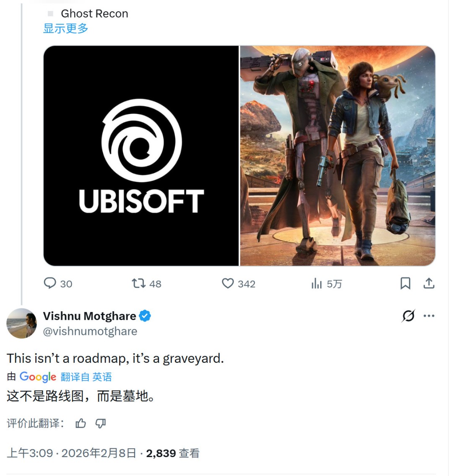Screen dimensions: 453x476
Task: Click the 2,839 查看 view count
Action: coord(172,453)
